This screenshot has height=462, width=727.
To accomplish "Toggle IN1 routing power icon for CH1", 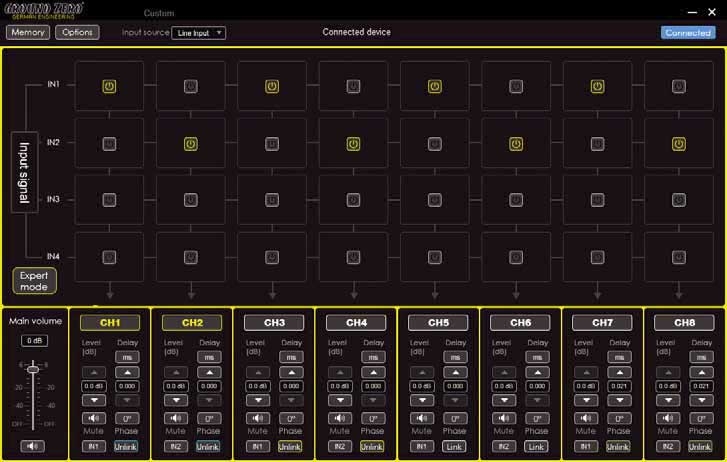I will [x=109, y=86].
